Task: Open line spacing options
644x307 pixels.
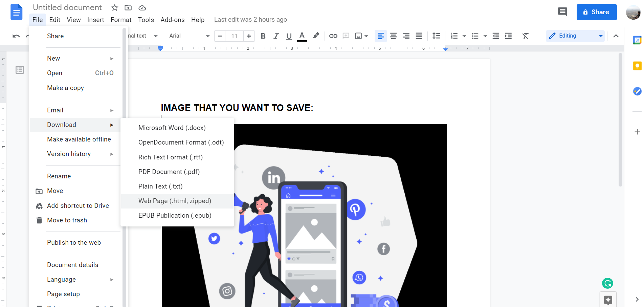Action: pos(437,36)
